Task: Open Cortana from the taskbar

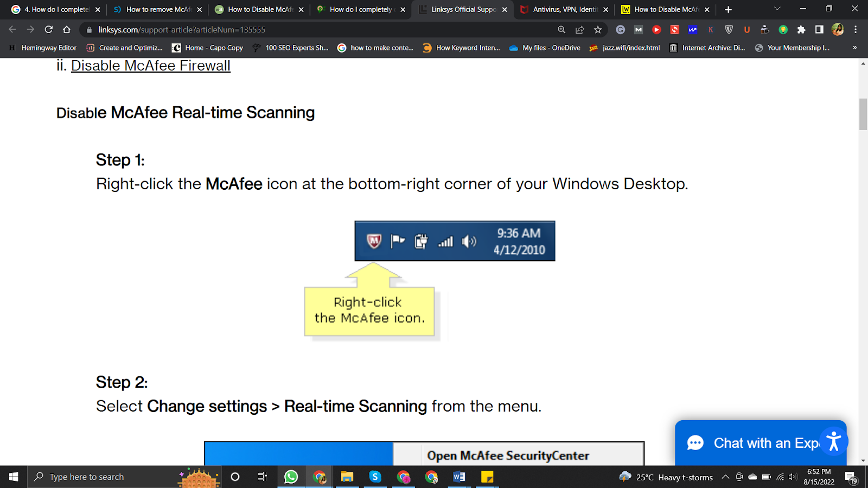Action: pos(235,477)
